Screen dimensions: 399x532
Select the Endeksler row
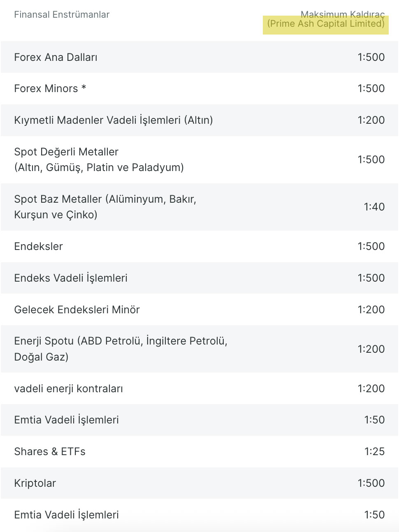pos(199,246)
